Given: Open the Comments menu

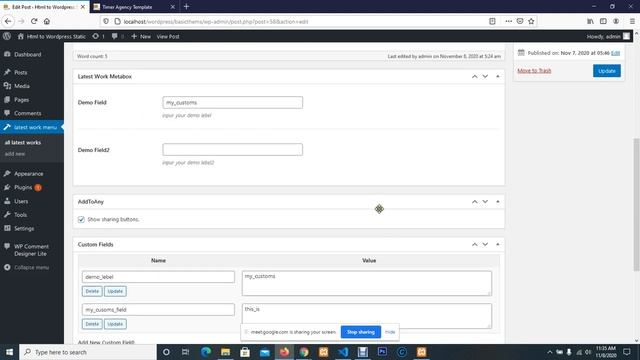Looking at the screenshot, I should [27, 113].
